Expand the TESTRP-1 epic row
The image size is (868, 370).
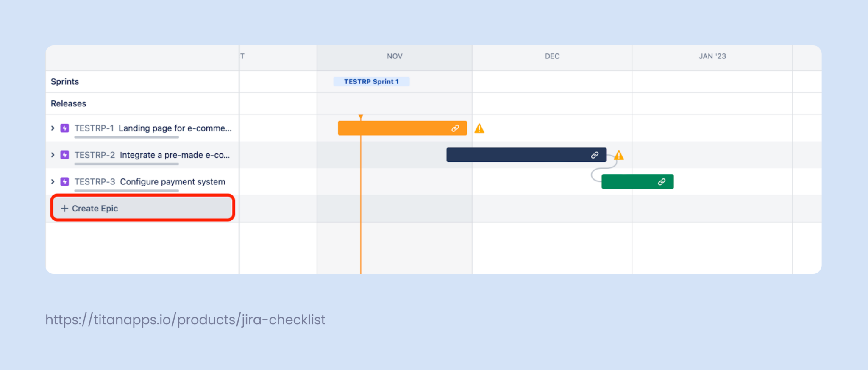click(52, 128)
